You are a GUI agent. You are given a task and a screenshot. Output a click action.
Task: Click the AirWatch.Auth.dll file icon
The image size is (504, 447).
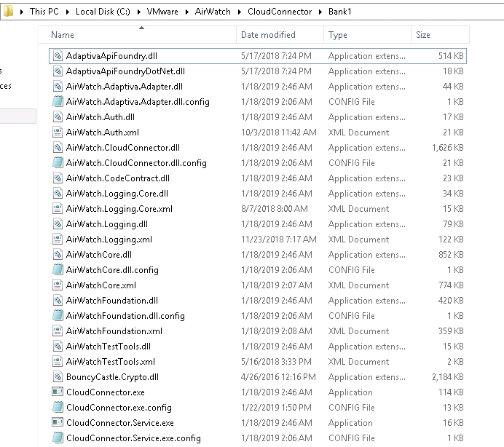tap(58, 117)
